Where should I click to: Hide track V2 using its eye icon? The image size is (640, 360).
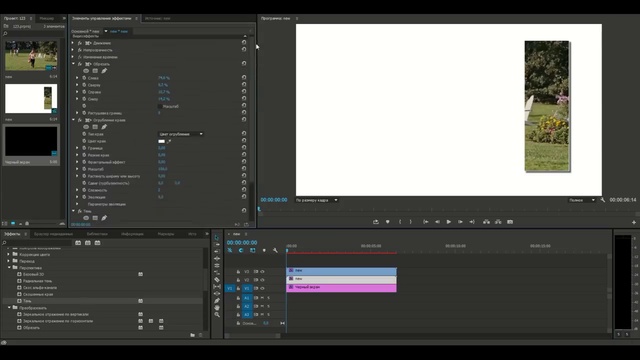click(262, 280)
